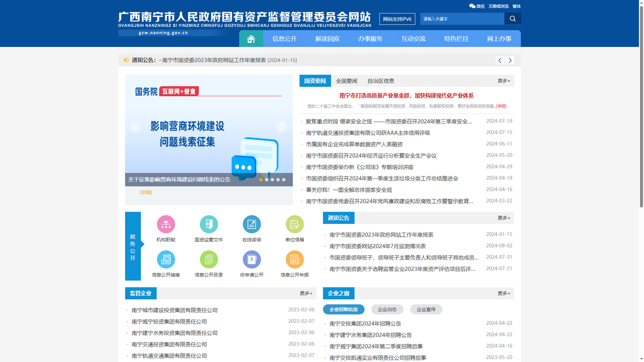Select 企业招聘信息 pill tab
Image resolution: width=644 pixels, height=362 pixels.
click(x=343, y=309)
